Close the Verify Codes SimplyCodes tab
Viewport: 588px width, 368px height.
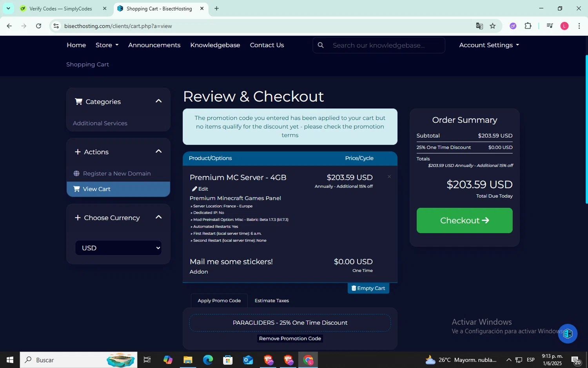105,8
